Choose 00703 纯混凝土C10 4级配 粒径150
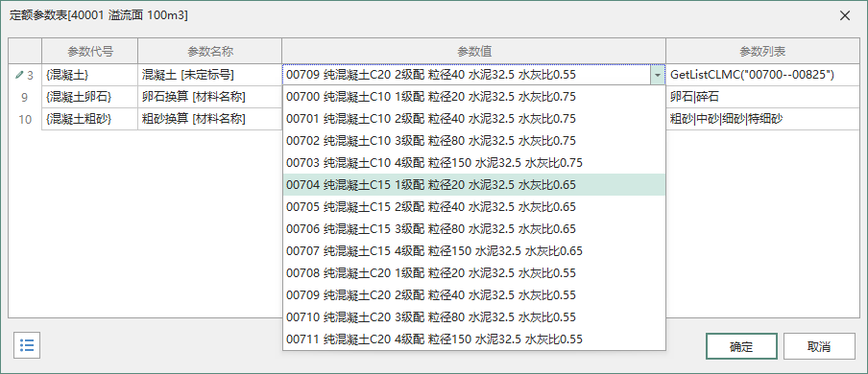This screenshot has width=868, height=374. 474,163
